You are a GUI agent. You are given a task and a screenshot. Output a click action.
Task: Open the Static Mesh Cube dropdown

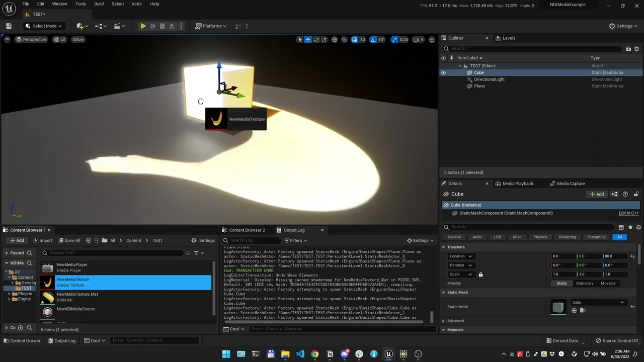coord(598,303)
